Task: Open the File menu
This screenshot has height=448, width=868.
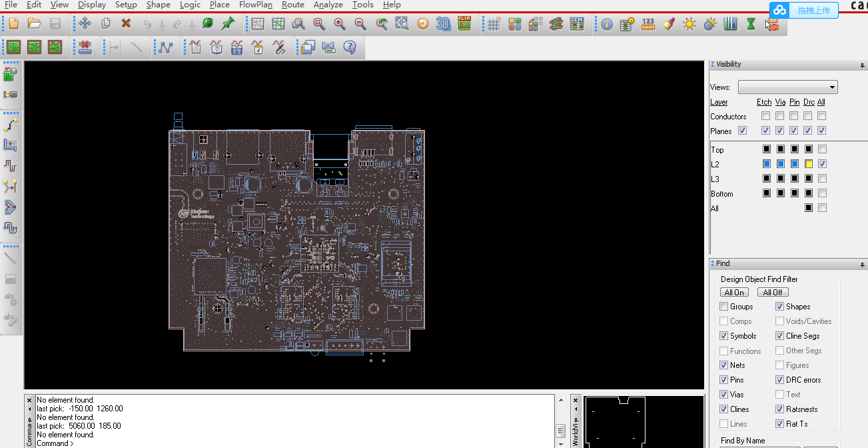Action: [x=11, y=5]
